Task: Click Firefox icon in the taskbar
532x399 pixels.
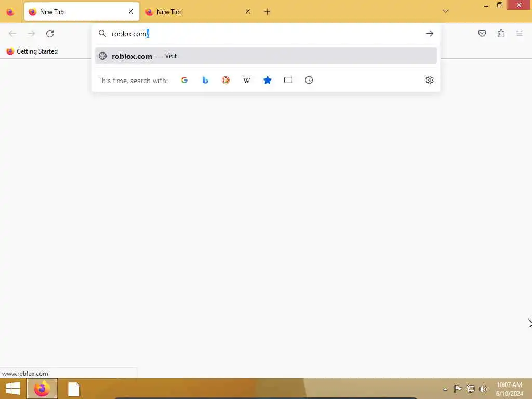Action: pyautogui.click(x=42, y=389)
